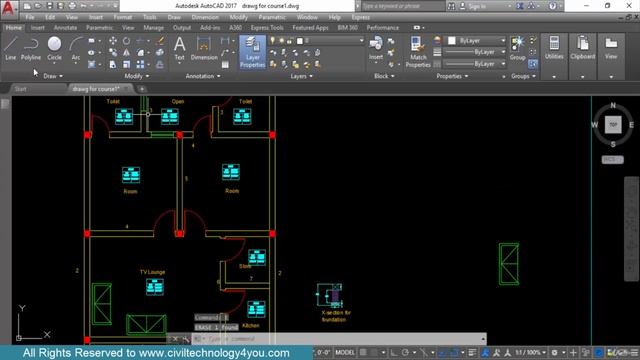Click the new drawing tab plus button

(142, 89)
